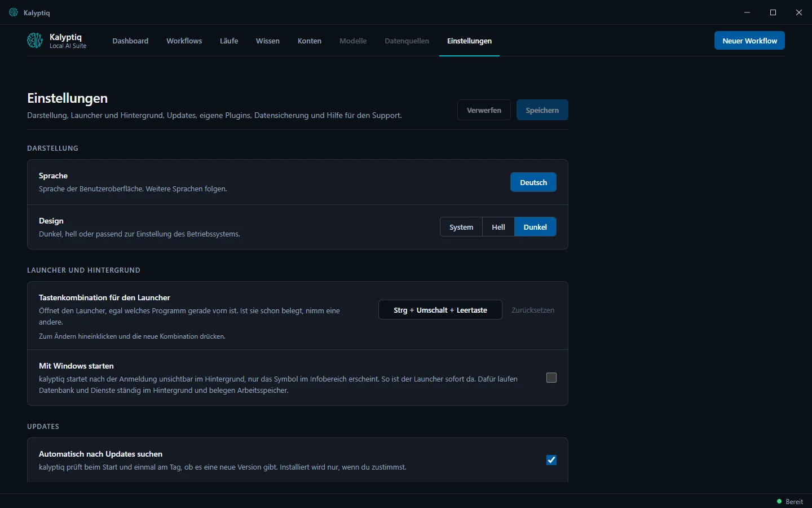812x508 pixels.
Task: Select the System design option
Action: 461,227
